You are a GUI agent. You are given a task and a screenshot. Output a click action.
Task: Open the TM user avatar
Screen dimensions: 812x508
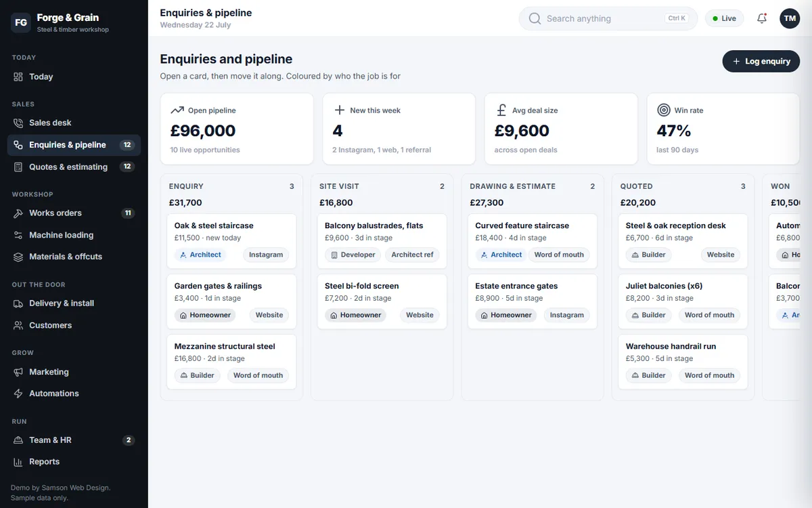[x=790, y=18]
